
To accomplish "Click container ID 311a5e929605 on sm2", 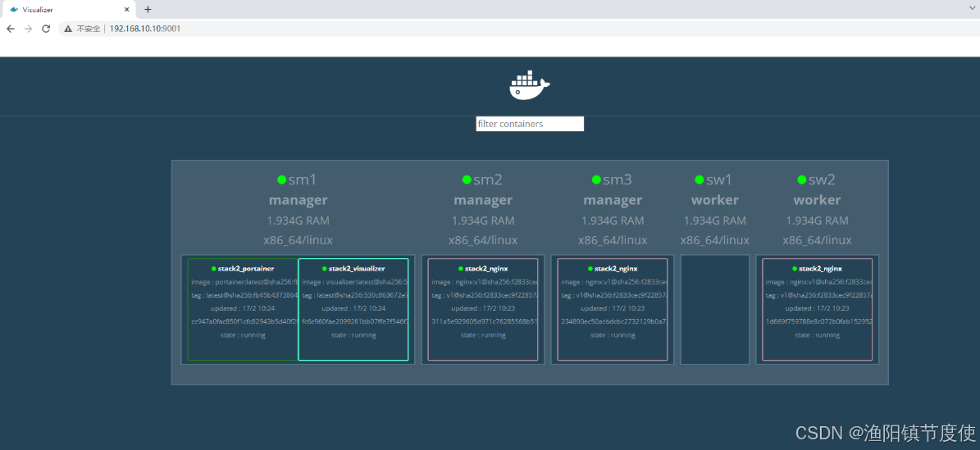I will pyautogui.click(x=485, y=322).
